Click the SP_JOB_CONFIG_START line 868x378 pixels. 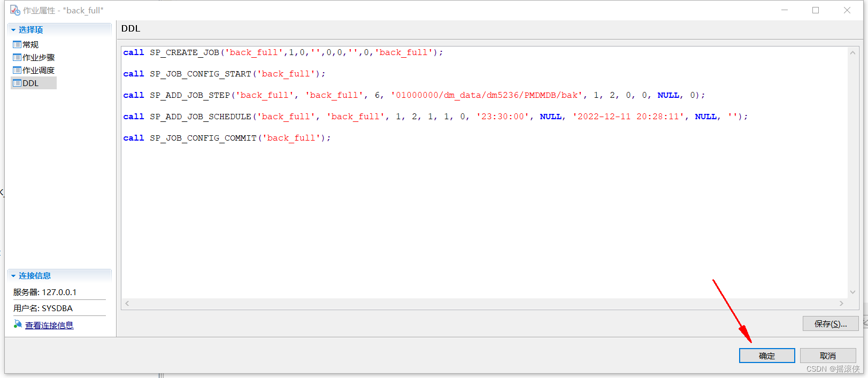(x=224, y=74)
